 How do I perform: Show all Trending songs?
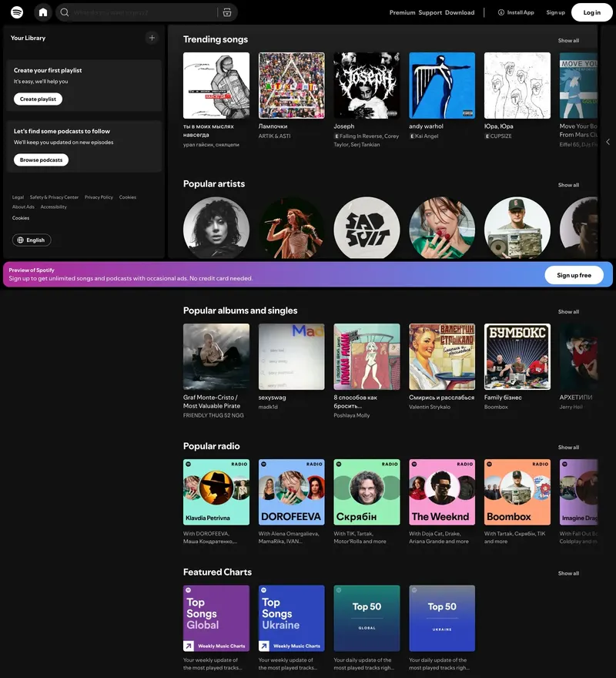coord(568,40)
